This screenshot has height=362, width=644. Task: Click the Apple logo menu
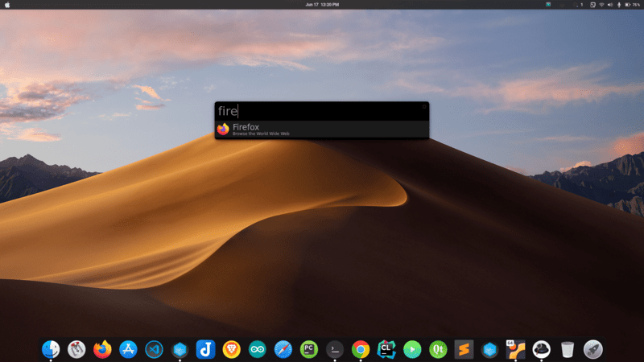pos(7,5)
